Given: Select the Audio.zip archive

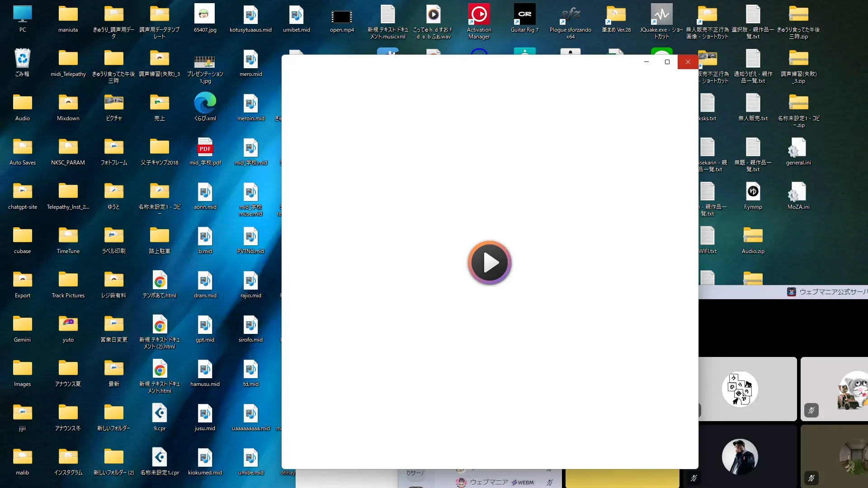Looking at the screenshot, I should 753,237.
